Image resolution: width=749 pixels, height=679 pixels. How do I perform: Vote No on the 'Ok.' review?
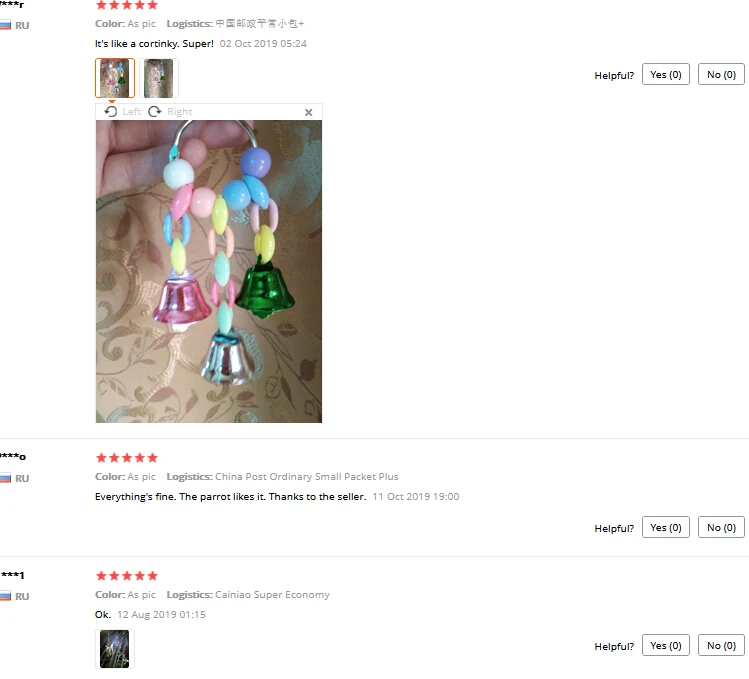[721, 646]
